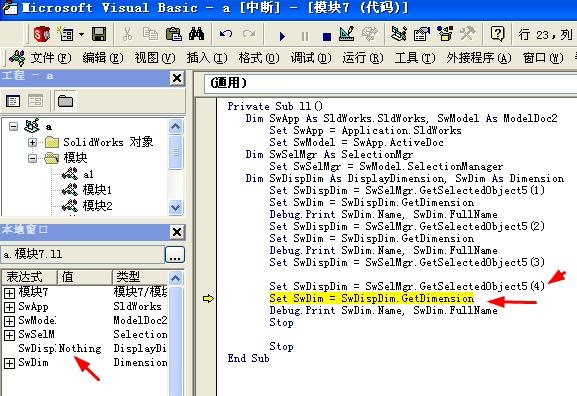Click the 类型 column header
Screen dimensions: 577x396
140,277
